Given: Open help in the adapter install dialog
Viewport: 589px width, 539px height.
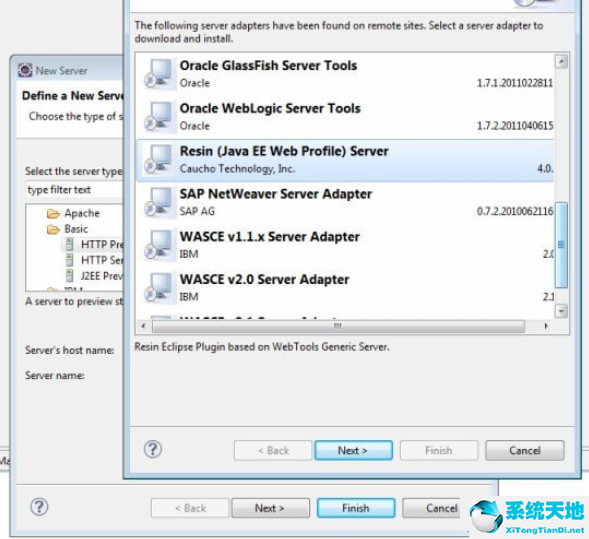Looking at the screenshot, I should (153, 449).
